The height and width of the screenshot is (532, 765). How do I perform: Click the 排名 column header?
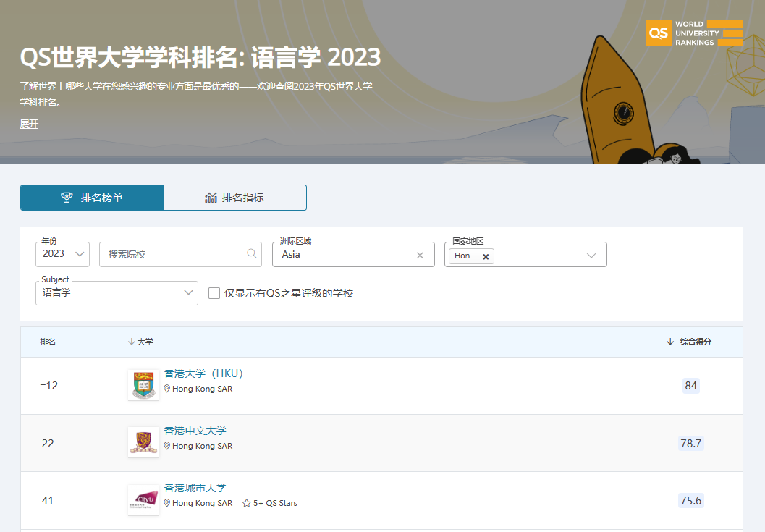tap(48, 342)
